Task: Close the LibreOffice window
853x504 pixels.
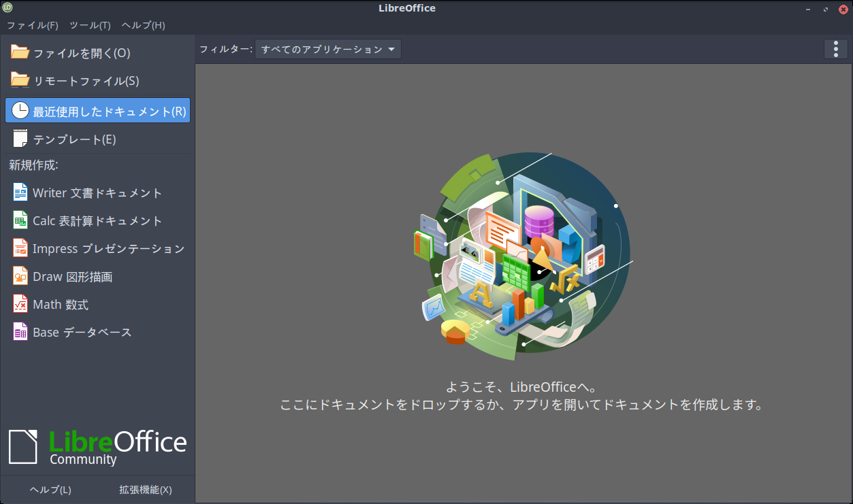Action: point(843,9)
